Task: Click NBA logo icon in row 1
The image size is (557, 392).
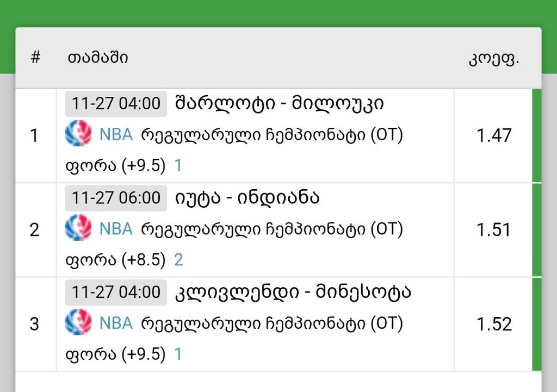Action: (78, 134)
